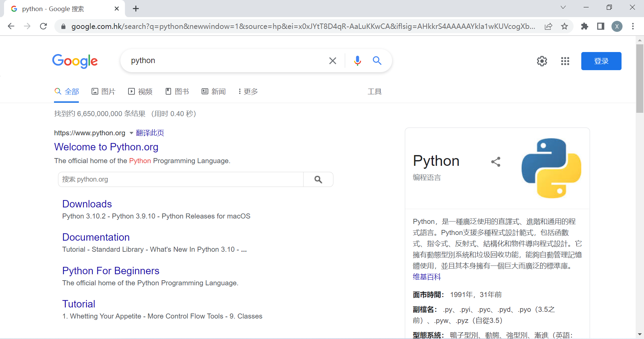Switch to the 新闻 news tab
The height and width of the screenshot is (339, 644).
pos(214,92)
